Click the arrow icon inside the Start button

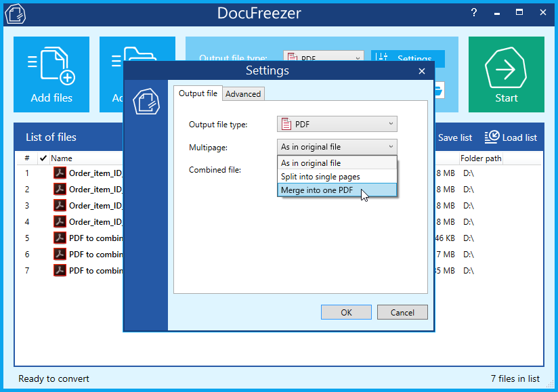click(506, 68)
